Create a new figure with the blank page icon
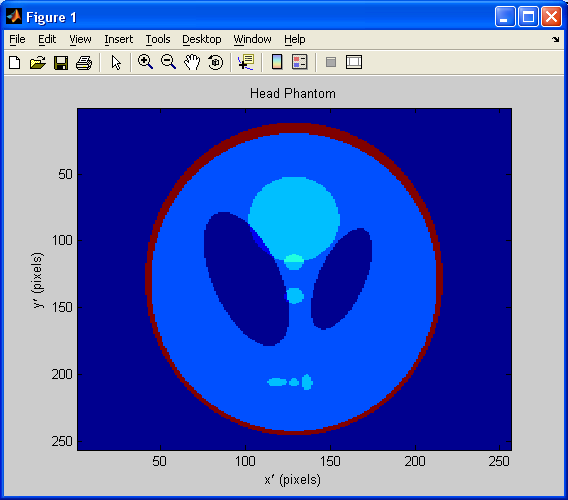The width and height of the screenshot is (568, 500). tap(14, 63)
